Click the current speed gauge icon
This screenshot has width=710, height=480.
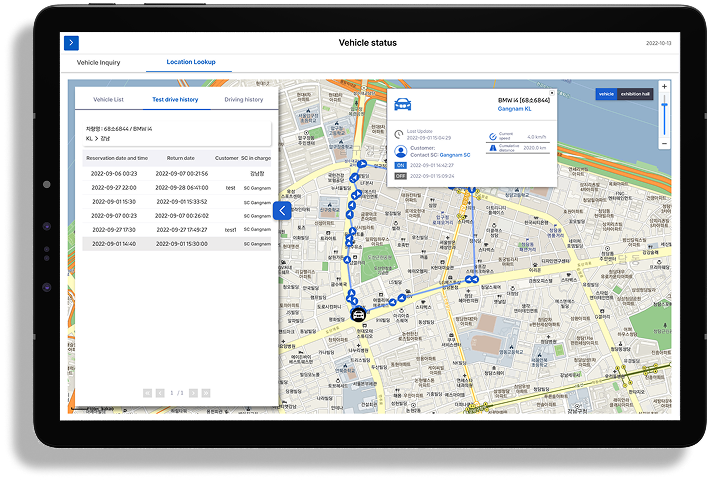coord(492,134)
